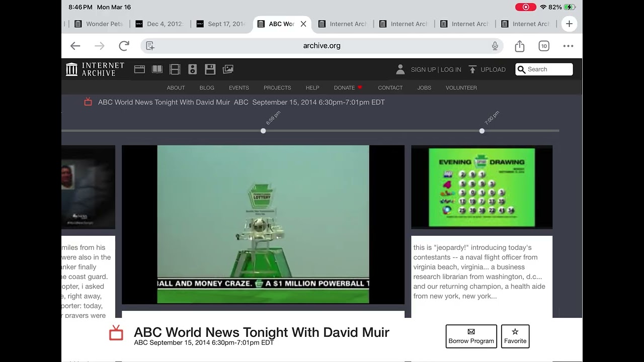Click the large ABC World News Tonight heading
Screen dimensions: 644x362
coord(262,332)
